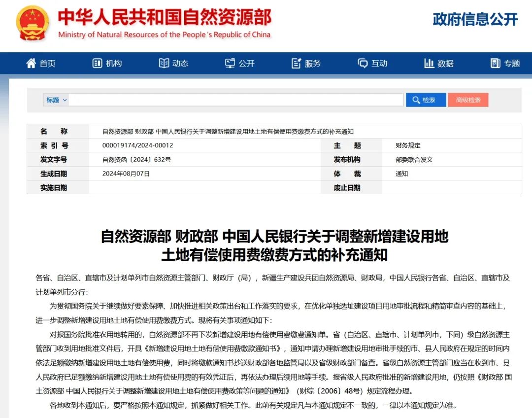Click the 服务 document-edit icon
532x418 pixels.
[296, 63]
